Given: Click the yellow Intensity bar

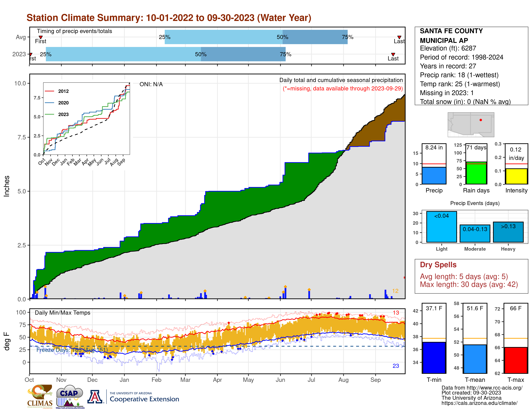Looking at the screenshot, I should 516,176.
